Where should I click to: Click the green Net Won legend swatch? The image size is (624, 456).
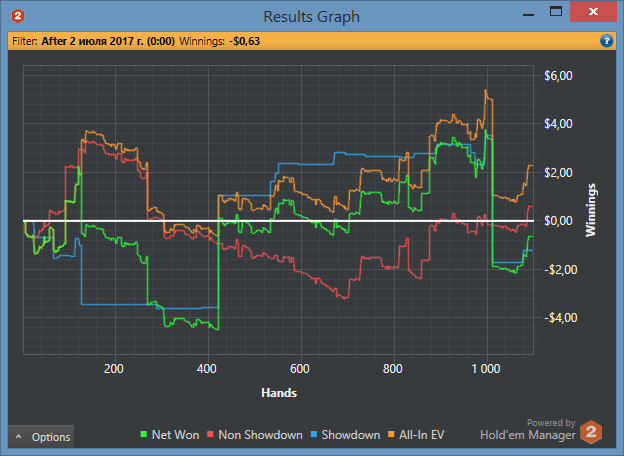tap(144, 435)
